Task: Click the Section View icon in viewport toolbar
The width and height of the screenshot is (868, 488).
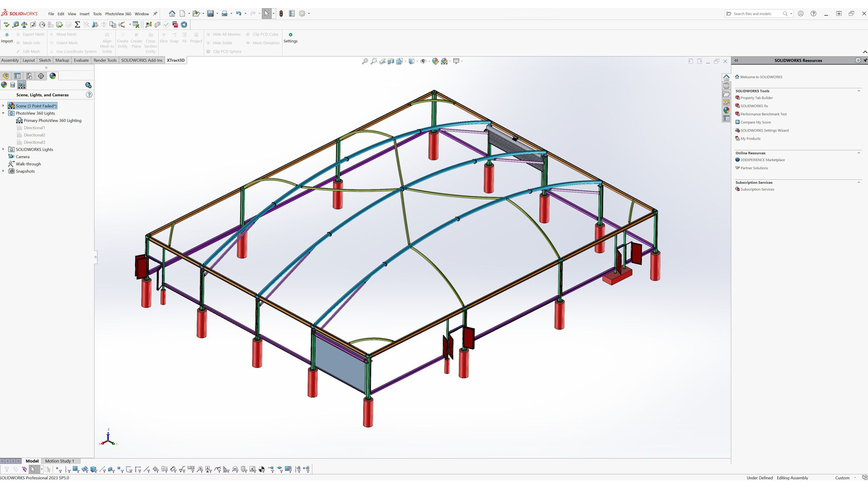Action: (391, 61)
